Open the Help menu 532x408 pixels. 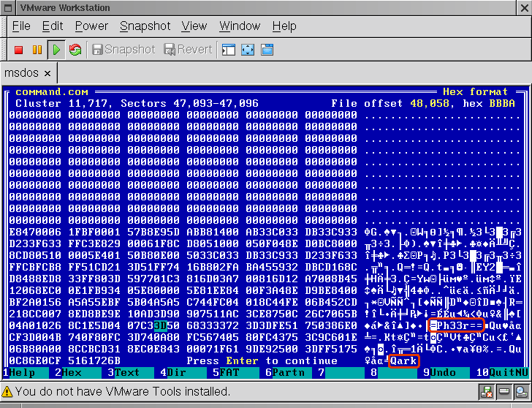284,26
